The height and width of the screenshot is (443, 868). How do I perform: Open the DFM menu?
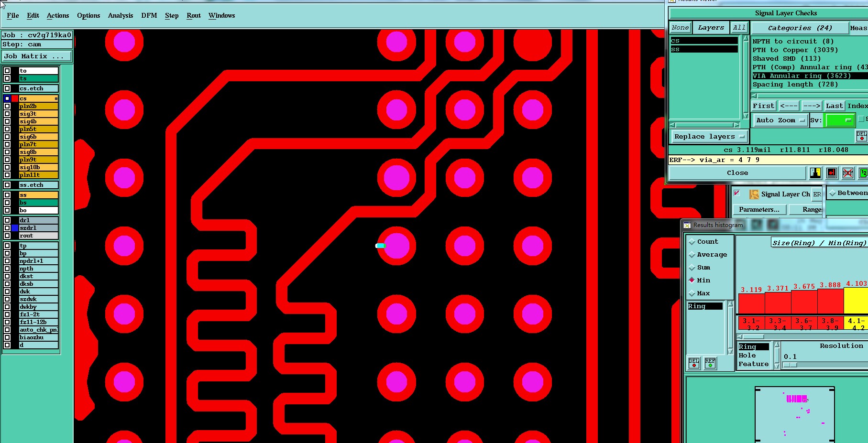149,16
